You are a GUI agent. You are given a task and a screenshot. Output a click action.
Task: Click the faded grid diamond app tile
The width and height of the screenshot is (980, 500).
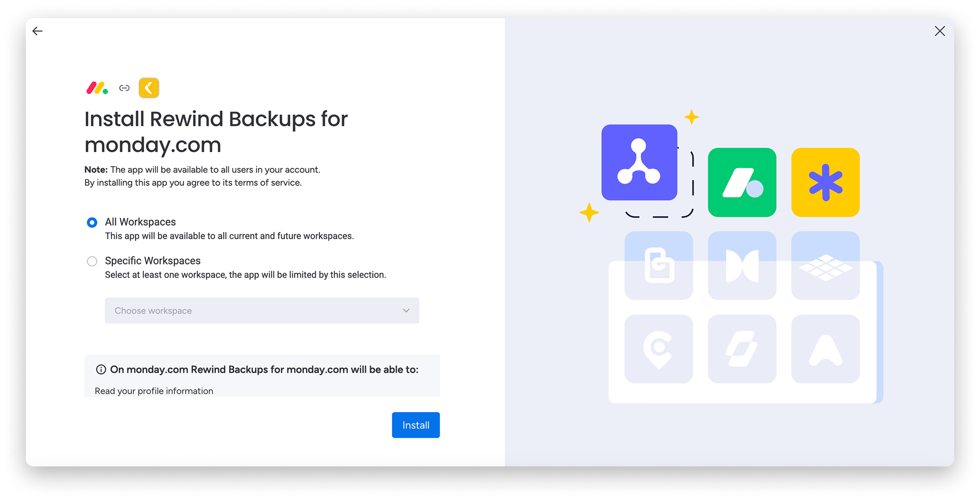pyautogui.click(x=825, y=265)
